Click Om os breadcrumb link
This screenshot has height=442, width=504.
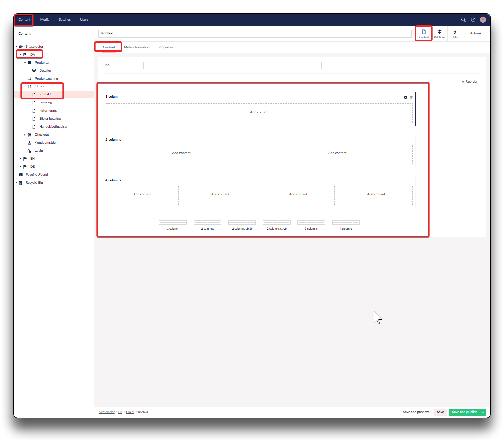coord(130,412)
